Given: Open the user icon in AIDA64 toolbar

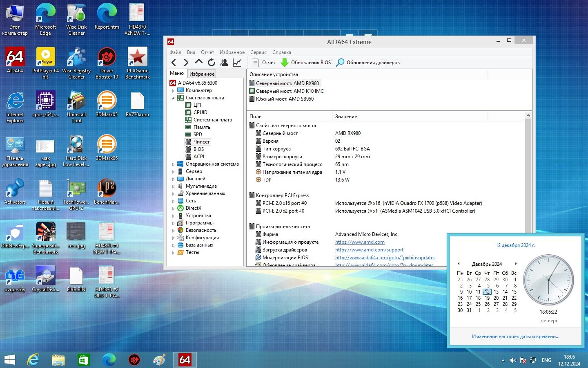Looking at the screenshot, I should tap(224, 63).
